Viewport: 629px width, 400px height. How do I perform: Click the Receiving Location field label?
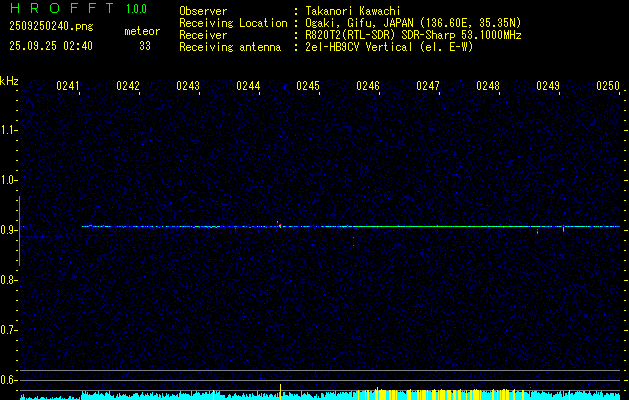[233, 23]
